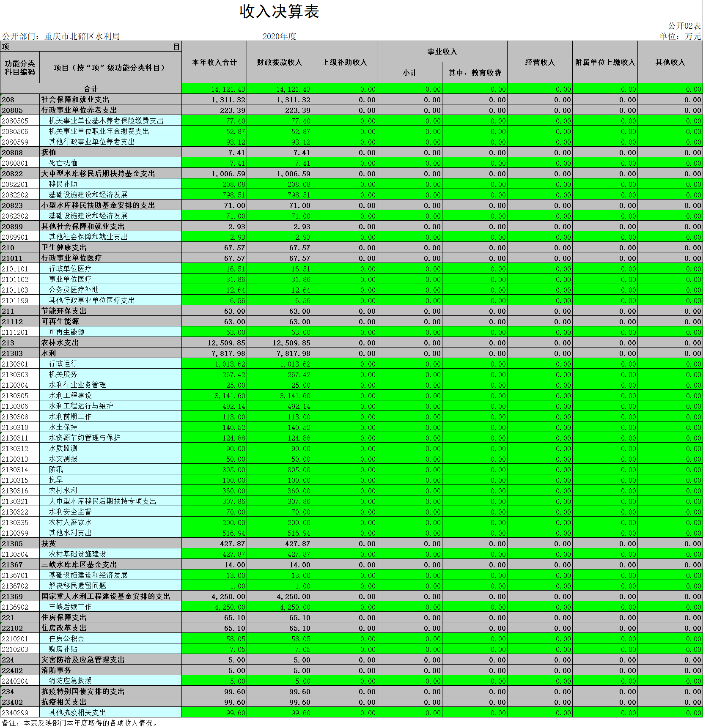The height and width of the screenshot is (728, 703).
Task: Click the "社会保障和就业支出" row name
Action: [75, 99]
